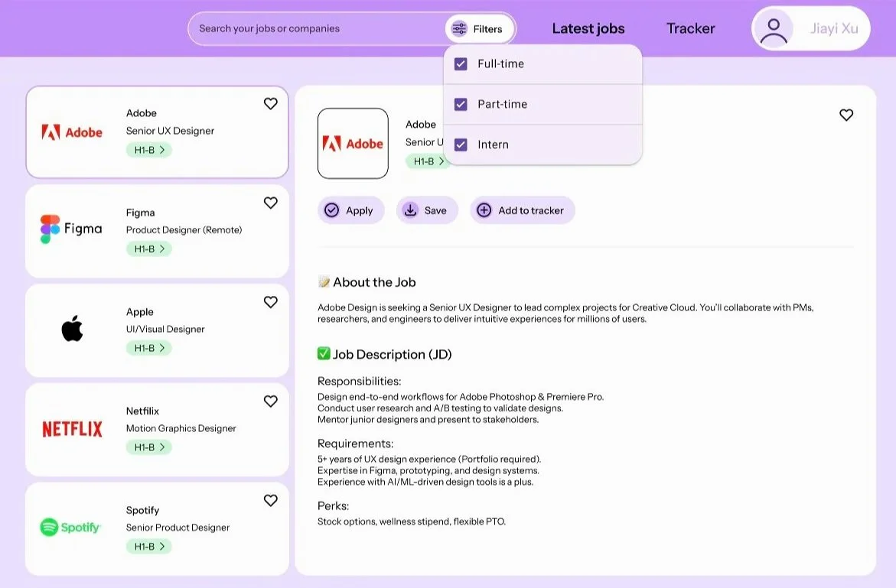Select the Senior Product Designer job title
The height and width of the screenshot is (588, 896).
(x=178, y=528)
